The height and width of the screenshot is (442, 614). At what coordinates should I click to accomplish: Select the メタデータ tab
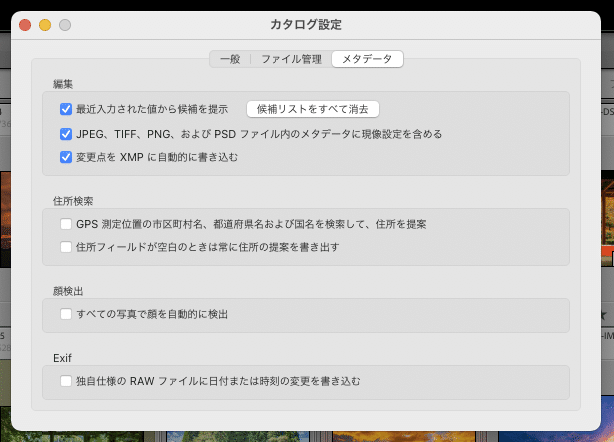click(367, 59)
